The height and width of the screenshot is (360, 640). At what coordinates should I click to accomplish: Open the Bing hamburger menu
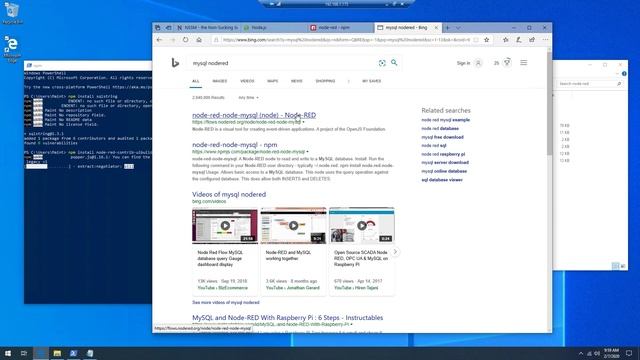[x=524, y=63]
